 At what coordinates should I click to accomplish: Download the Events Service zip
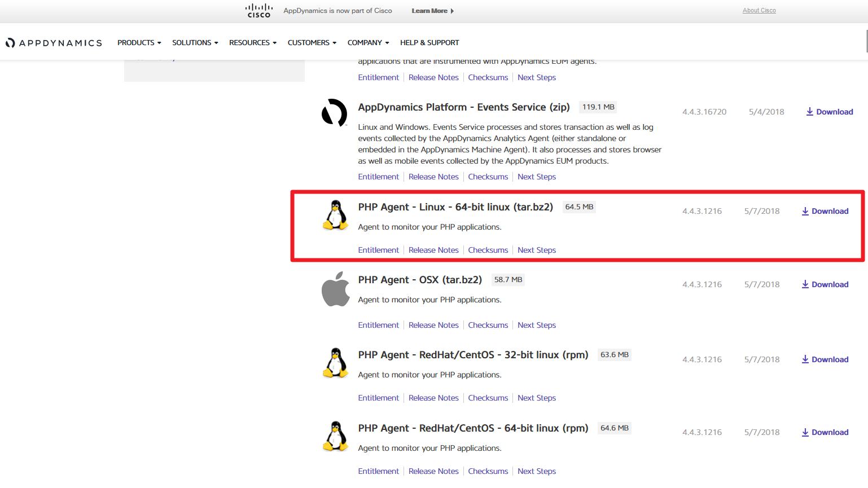[830, 112]
